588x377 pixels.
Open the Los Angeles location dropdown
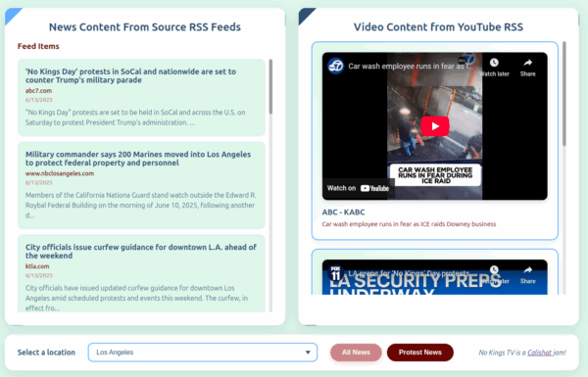(x=203, y=353)
